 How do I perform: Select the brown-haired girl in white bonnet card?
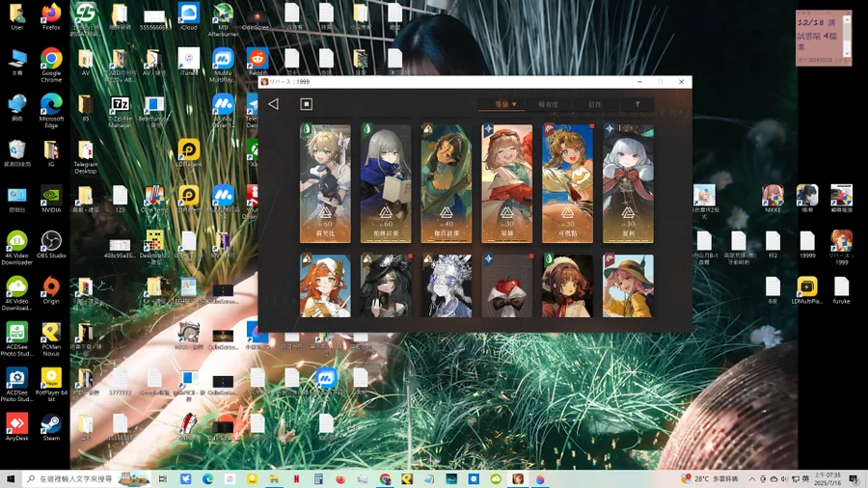(567, 285)
